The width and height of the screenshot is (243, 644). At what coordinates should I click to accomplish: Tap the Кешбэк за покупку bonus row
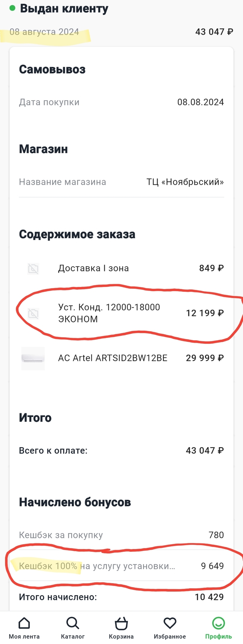(x=61, y=535)
